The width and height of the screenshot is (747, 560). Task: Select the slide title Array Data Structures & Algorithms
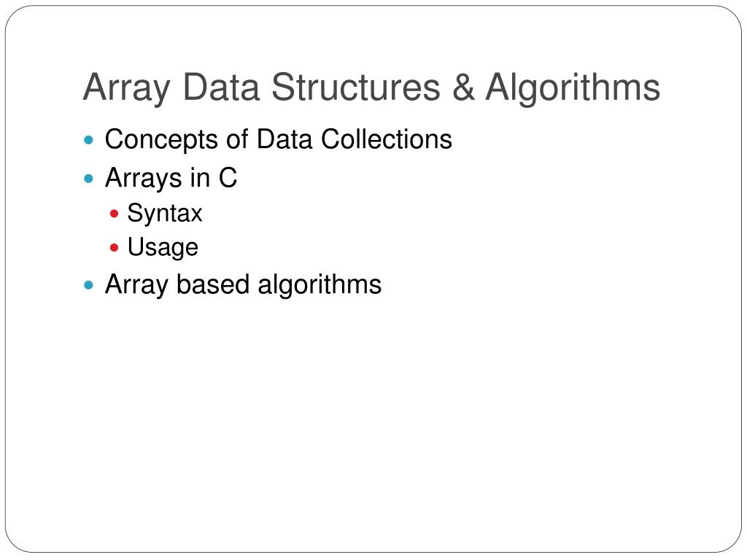tap(371, 88)
